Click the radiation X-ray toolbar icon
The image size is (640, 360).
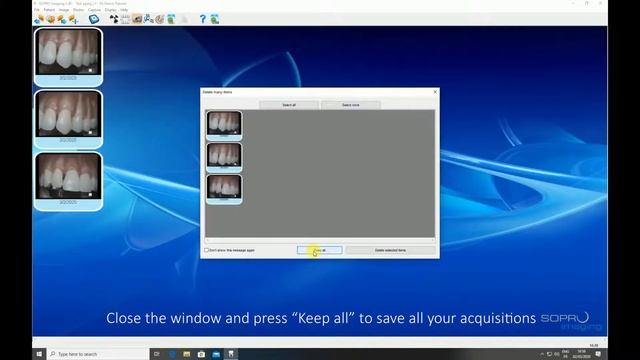click(114, 19)
